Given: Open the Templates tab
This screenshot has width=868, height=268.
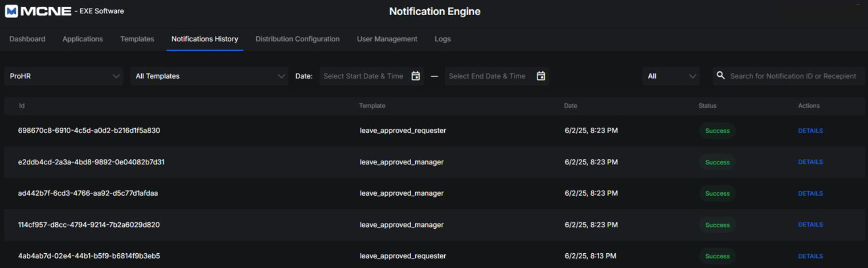Looking at the screenshot, I should point(137,39).
